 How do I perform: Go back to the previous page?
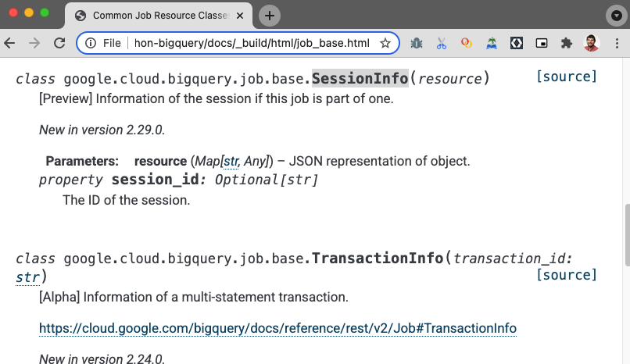pos(9,43)
